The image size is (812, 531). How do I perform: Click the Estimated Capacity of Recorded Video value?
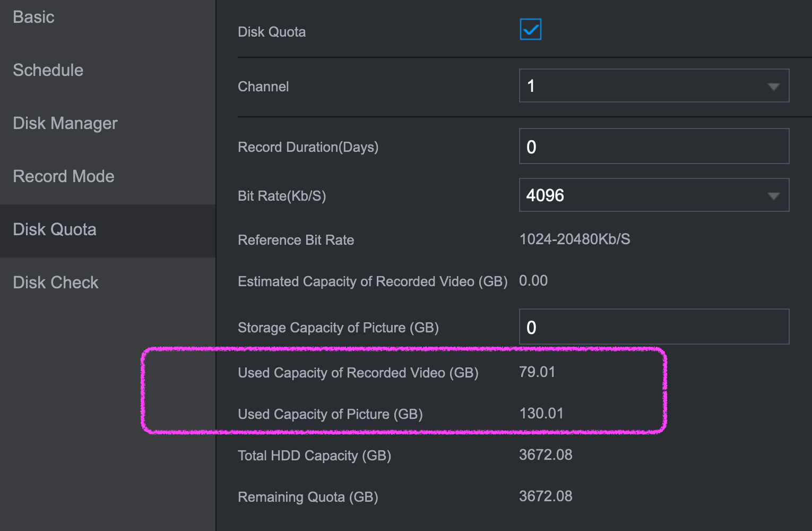coord(533,280)
